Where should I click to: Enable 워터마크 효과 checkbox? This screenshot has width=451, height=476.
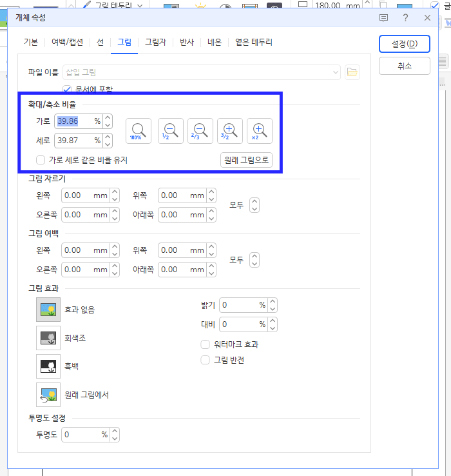[x=206, y=344]
